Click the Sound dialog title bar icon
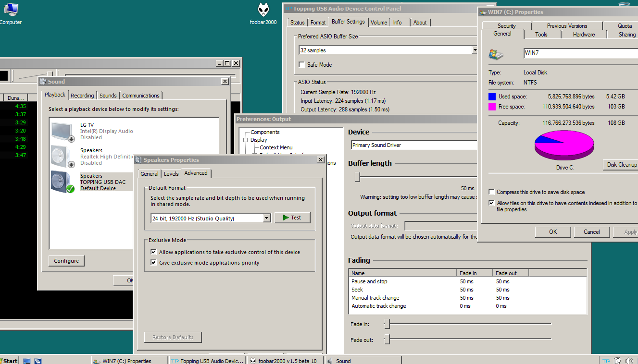 (43, 82)
